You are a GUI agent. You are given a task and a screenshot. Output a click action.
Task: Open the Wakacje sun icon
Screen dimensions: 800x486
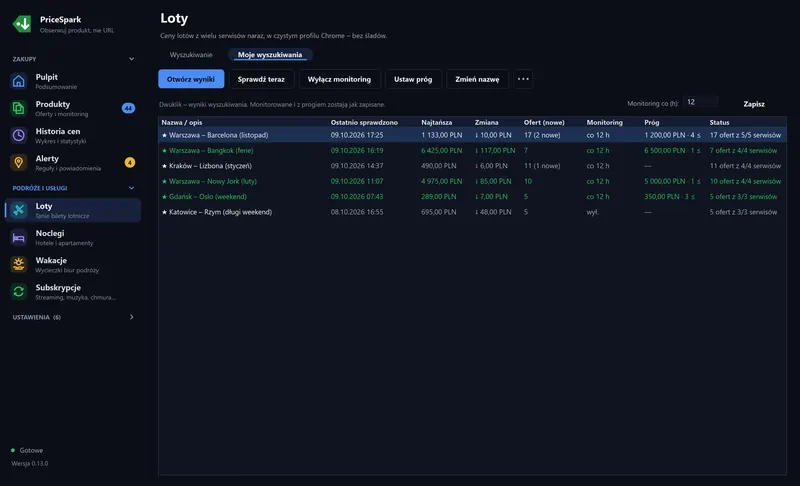pos(19,264)
